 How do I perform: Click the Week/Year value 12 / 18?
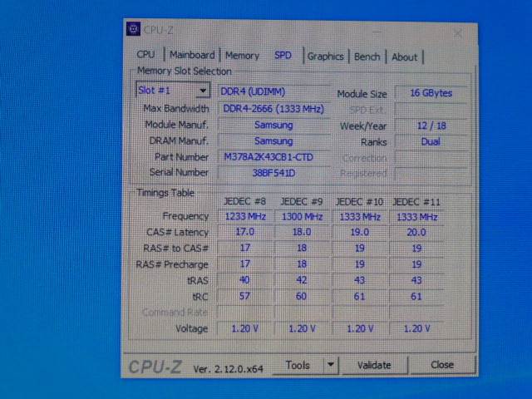pos(431,126)
